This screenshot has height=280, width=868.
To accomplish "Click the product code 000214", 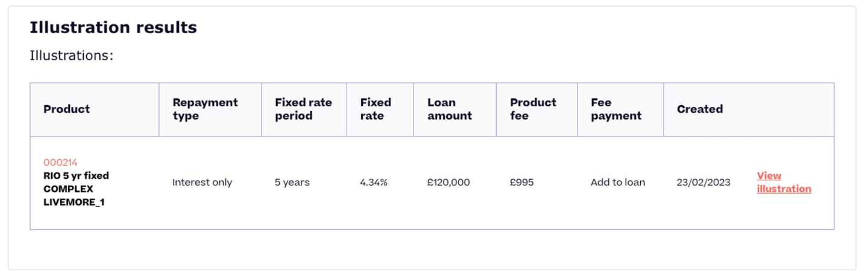I will click(60, 162).
